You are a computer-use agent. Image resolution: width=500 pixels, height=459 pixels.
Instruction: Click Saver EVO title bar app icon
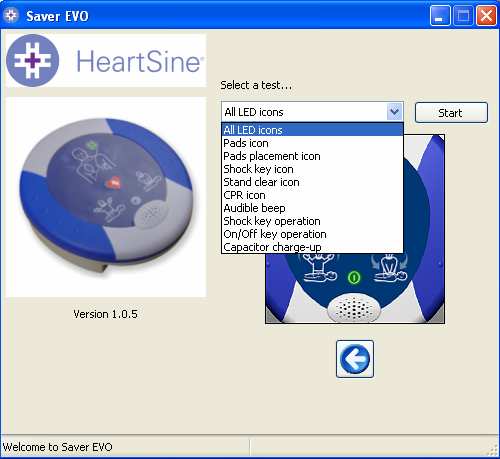click(x=11, y=15)
